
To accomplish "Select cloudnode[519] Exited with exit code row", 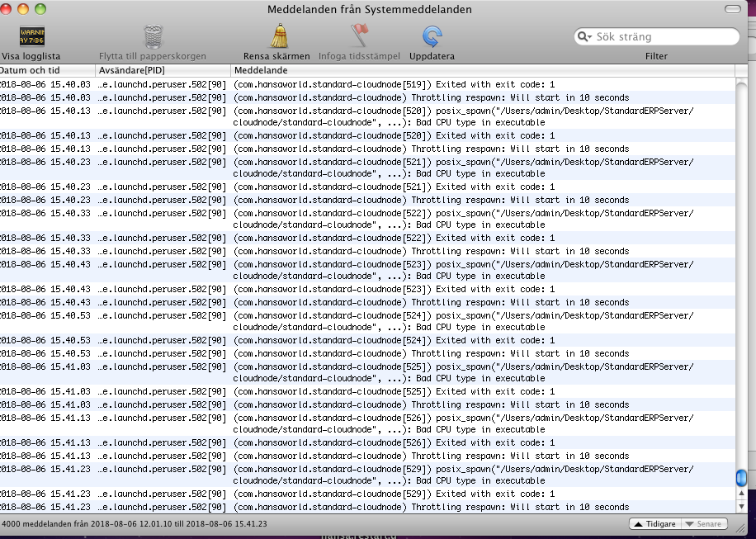I will tap(367, 84).
